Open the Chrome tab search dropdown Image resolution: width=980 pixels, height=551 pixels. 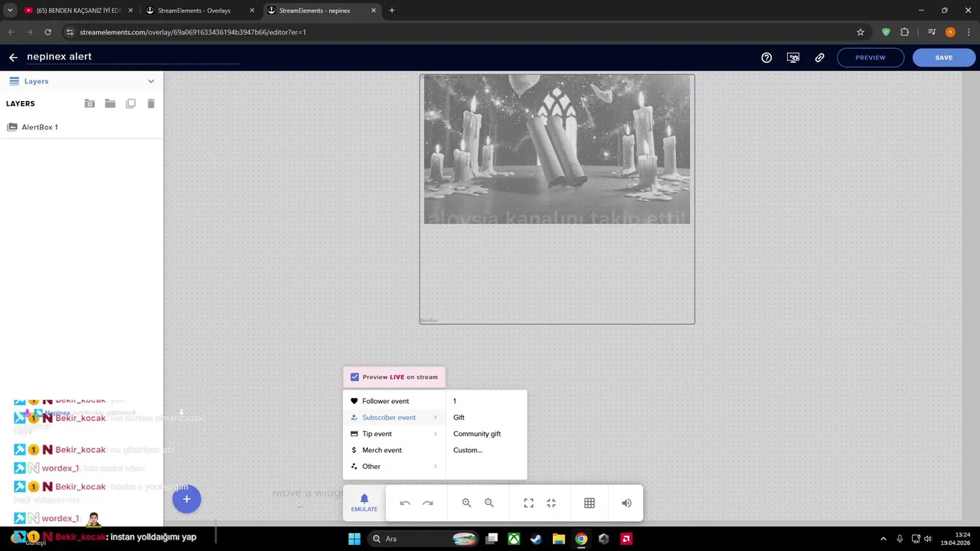click(x=10, y=11)
